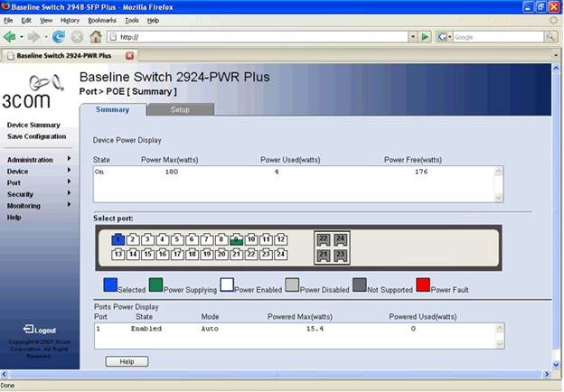
Task: Expand the Device menu arrow
Action: point(69,170)
